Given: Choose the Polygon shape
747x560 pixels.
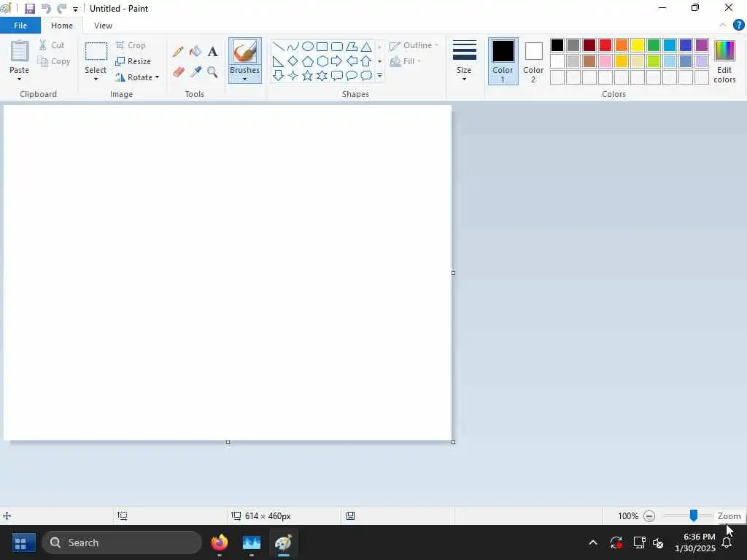Looking at the screenshot, I should click(352, 47).
